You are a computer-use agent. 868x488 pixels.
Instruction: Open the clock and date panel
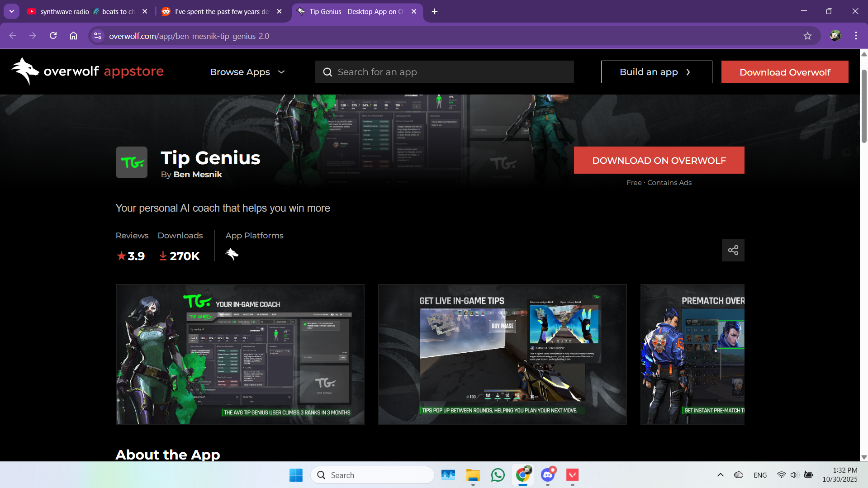tap(840, 475)
